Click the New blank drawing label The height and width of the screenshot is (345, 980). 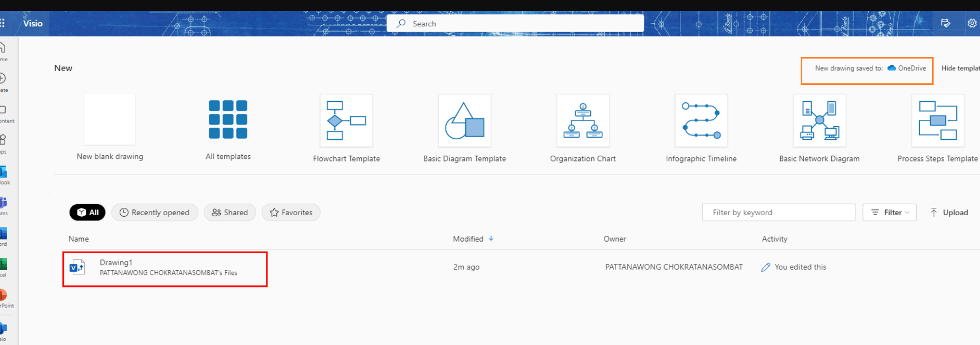pyautogui.click(x=110, y=157)
